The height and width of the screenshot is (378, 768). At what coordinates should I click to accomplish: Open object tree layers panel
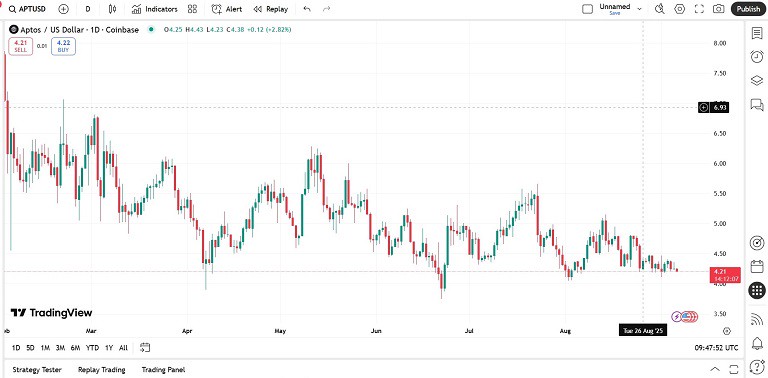pyautogui.click(x=757, y=80)
